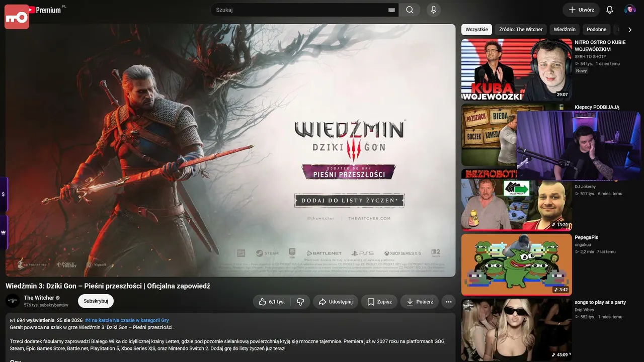Open the PepegaPls video thumbnail

tap(517, 265)
